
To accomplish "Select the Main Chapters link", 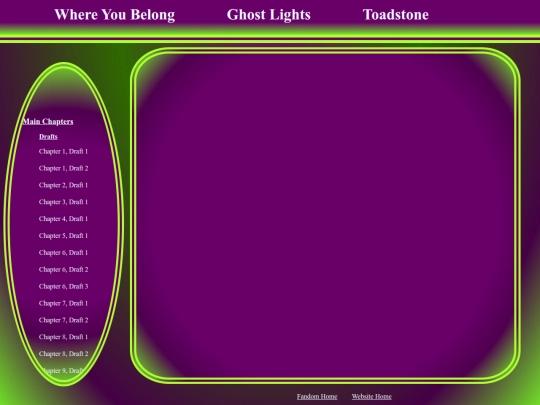I will [48, 122].
